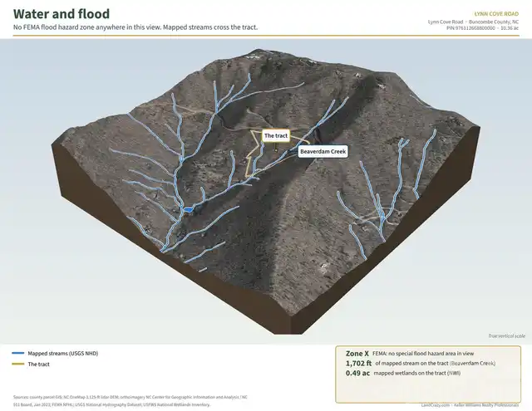
Task: Select "of mapped stream on the tract" text
Action: (x=411, y=363)
